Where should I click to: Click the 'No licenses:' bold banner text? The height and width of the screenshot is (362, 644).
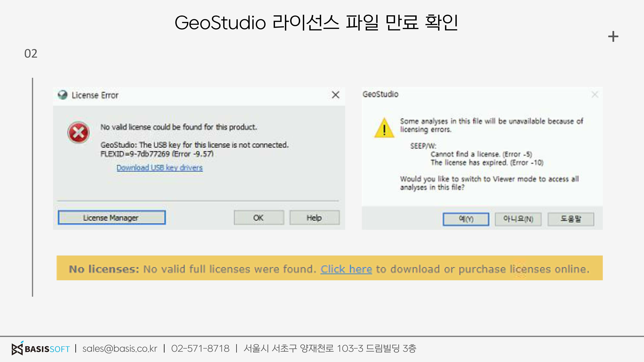click(x=104, y=269)
